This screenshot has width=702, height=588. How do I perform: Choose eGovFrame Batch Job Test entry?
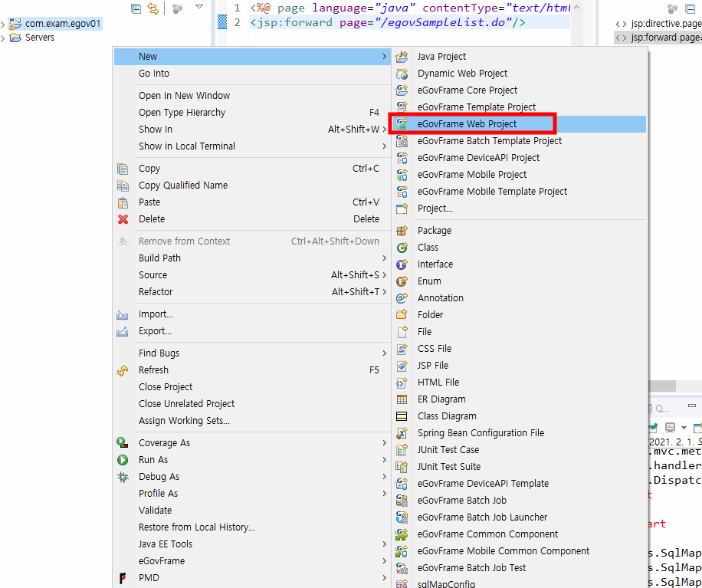(520, 568)
